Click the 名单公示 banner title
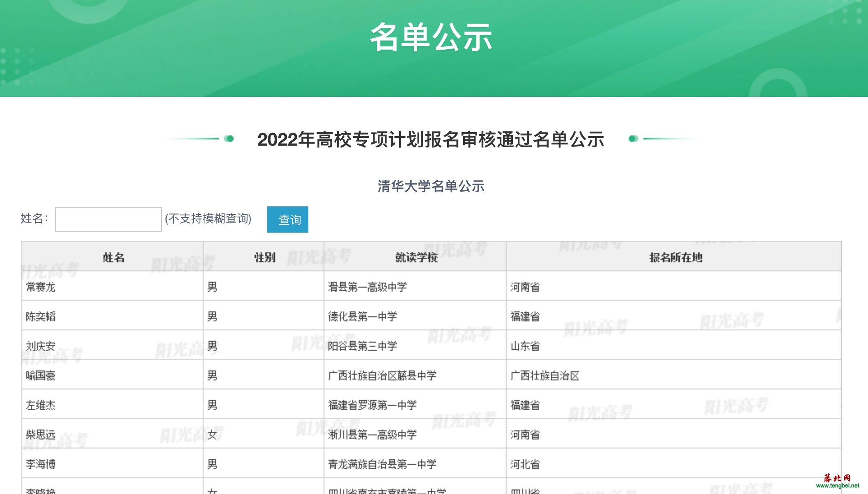Screen dimensions: 868x494 point(431,37)
